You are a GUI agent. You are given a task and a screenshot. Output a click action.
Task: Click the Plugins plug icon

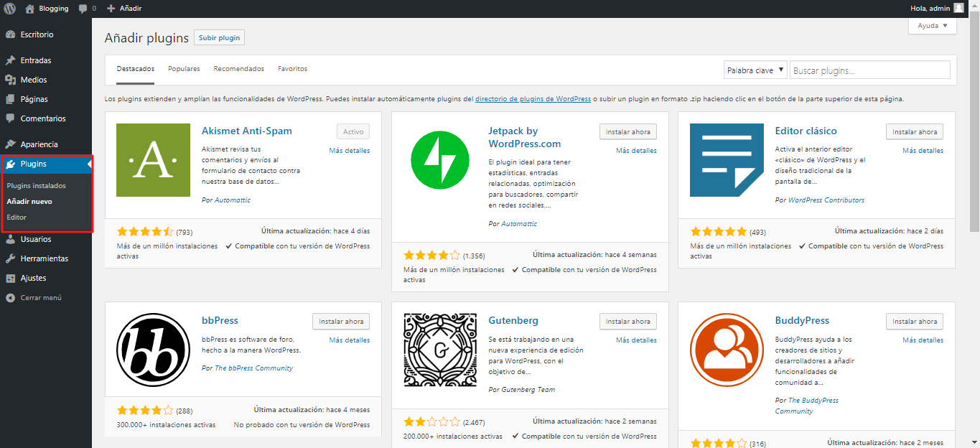[x=11, y=164]
